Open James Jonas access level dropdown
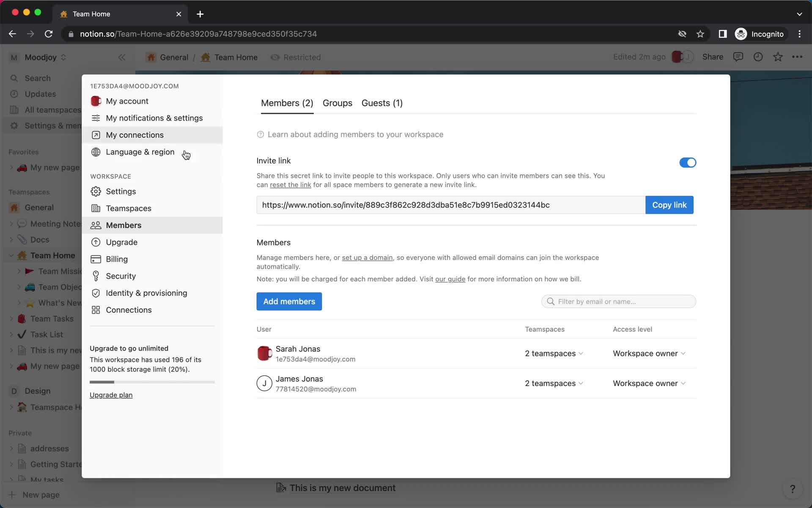812x508 pixels. point(649,384)
